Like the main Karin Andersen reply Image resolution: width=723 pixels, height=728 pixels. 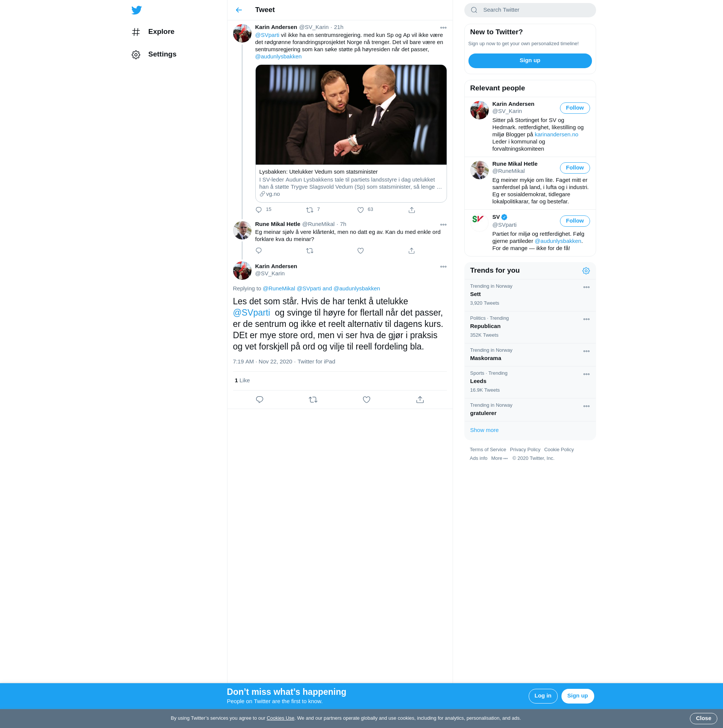(366, 400)
